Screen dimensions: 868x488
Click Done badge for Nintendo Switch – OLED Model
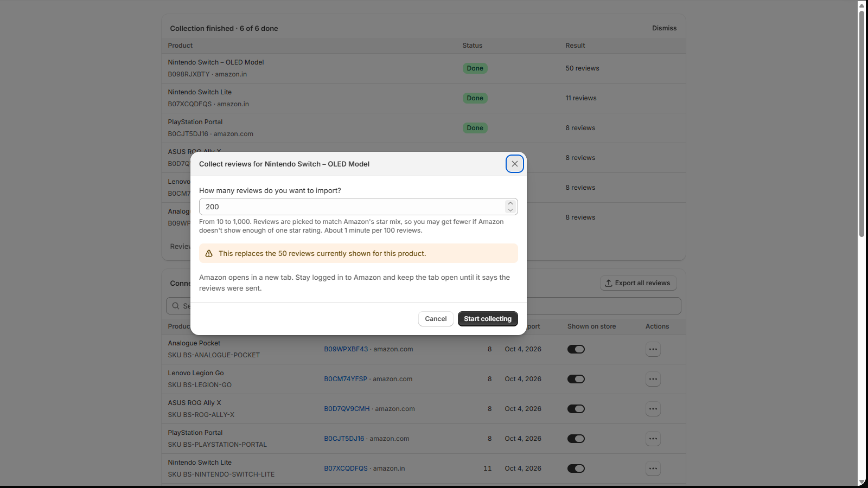click(x=475, y=68)
